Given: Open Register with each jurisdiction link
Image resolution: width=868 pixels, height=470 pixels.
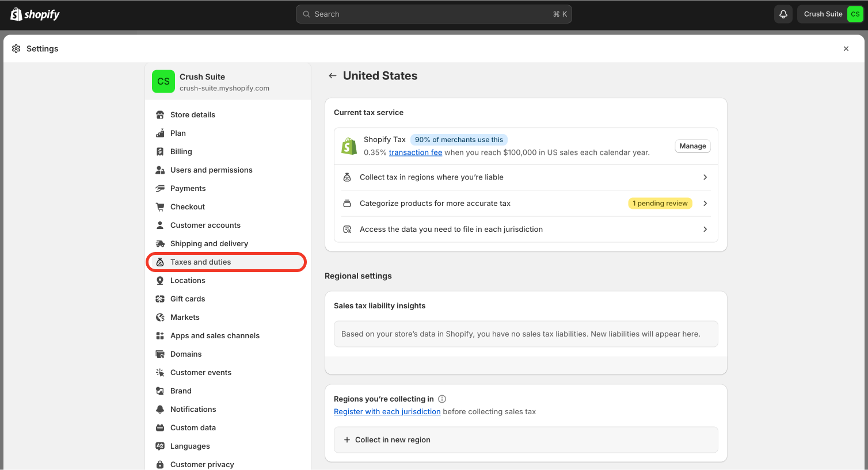Looking at the screenshot, I should tap(387, 412).
